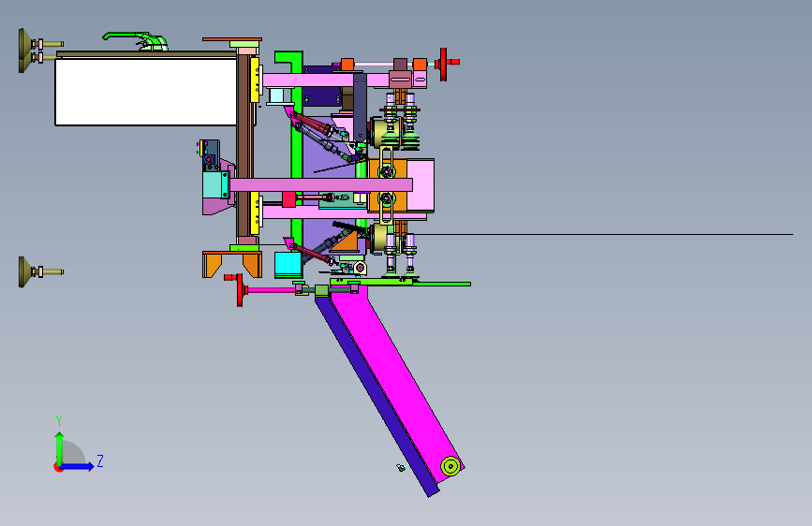
Task: Select the large white rectangular panel
Action: (145, 92)
